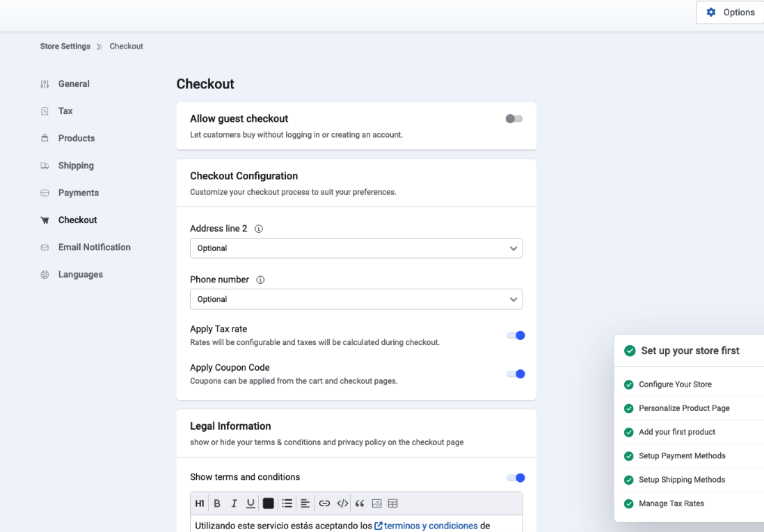The width and height of the screenshot is (764, 532).
Task: Open the terminos y condiciones link
Action: click(430, 526)
